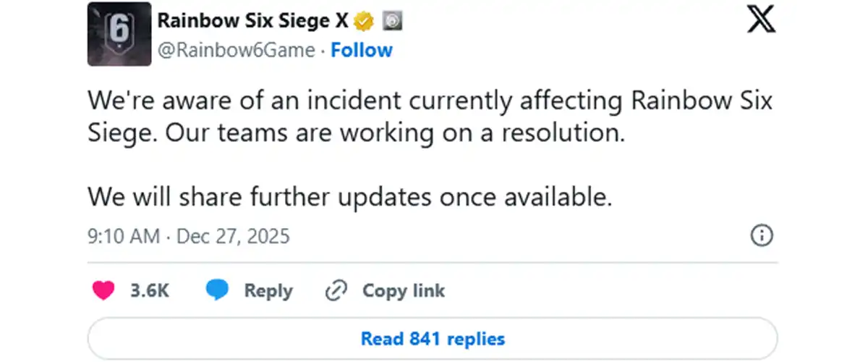
Task: Click the Copy link label
Action: tap(403, 291)
